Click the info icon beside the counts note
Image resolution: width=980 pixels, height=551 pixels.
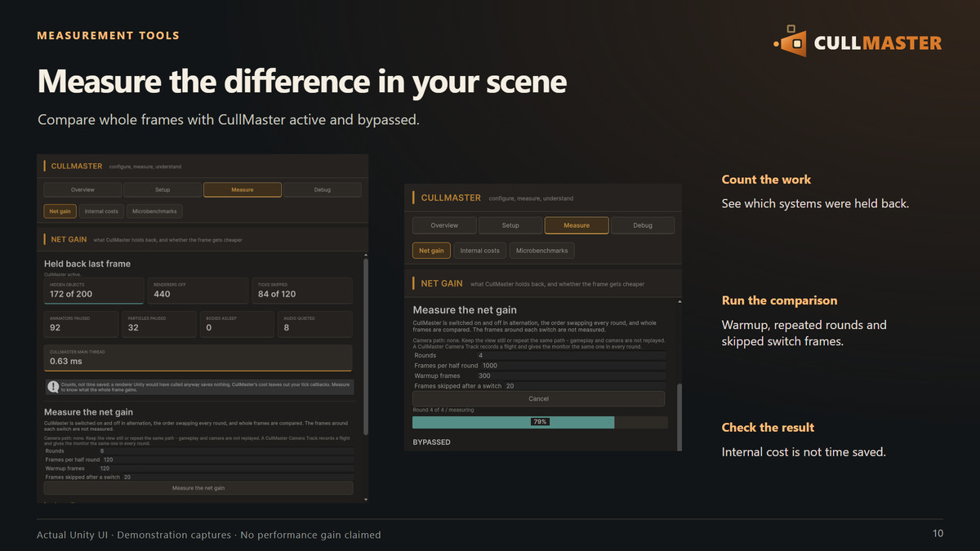(x=53, y=387)
